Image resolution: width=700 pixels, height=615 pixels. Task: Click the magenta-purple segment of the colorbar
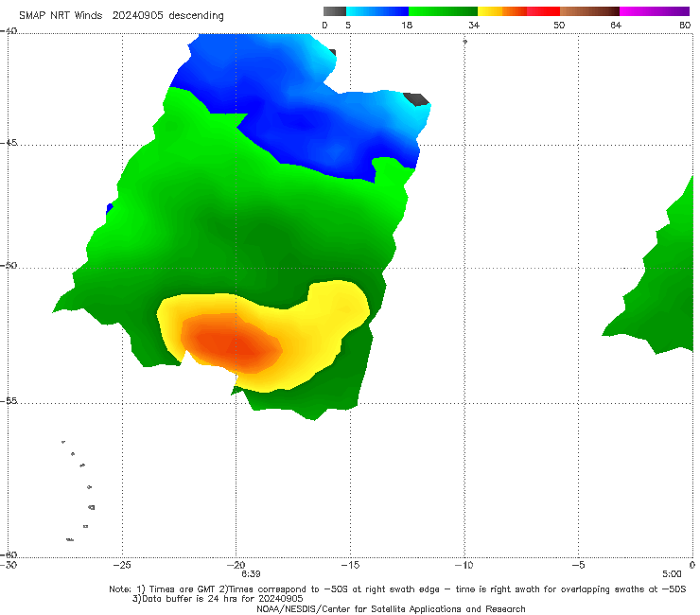655,11
